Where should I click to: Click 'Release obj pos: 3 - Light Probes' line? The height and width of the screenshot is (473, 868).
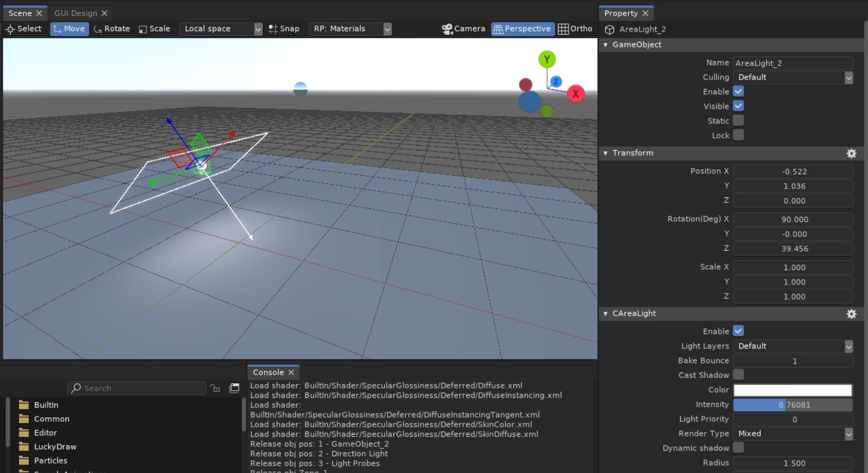315,464
